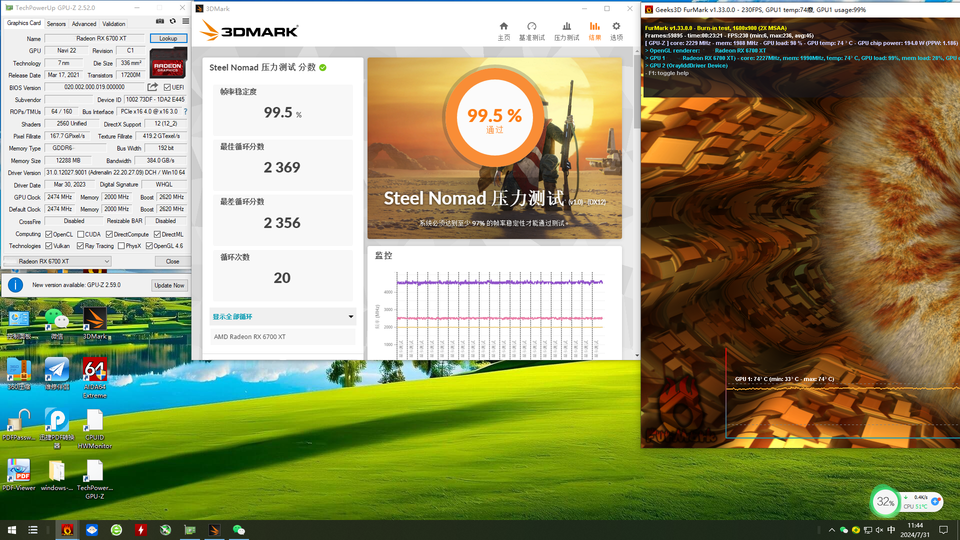Click the 3DMark taskbar icon
Screen dimensions: 960x540
[x=214, y=530]
